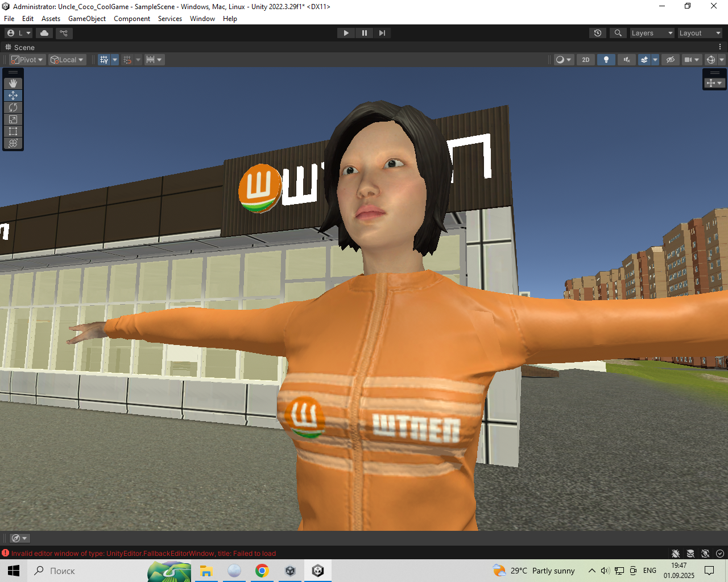Open the Assets menu
The width and height of the screenshot is (728, 582).
coord(51,19)
